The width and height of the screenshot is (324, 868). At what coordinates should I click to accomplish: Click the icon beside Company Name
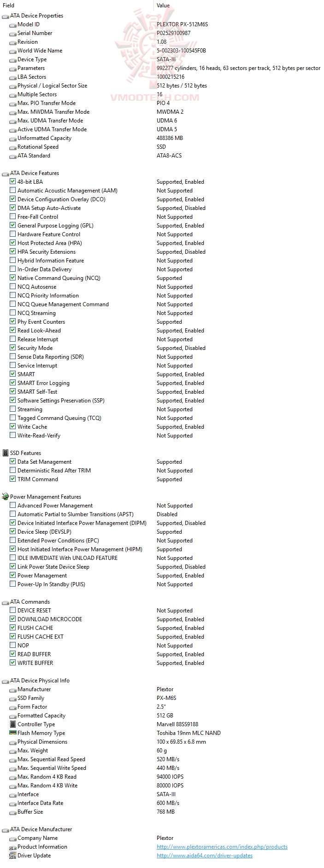[x=13, y=839]
